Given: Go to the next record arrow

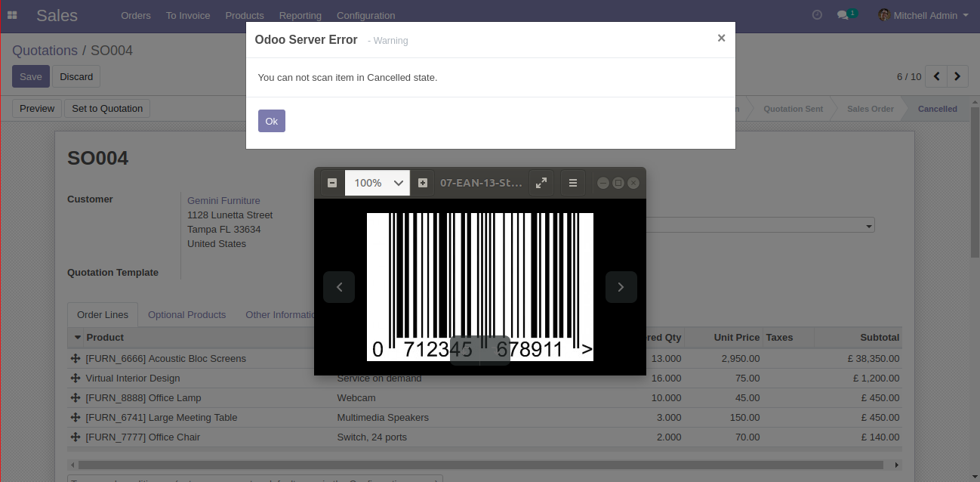Looking at the screenshot, I should tap(958, 76).
